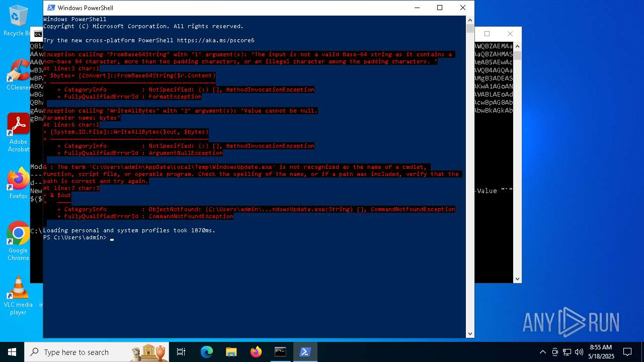Click the Type here to search box
This screenshot has height=362, width=644.
(x=97, y=352)
